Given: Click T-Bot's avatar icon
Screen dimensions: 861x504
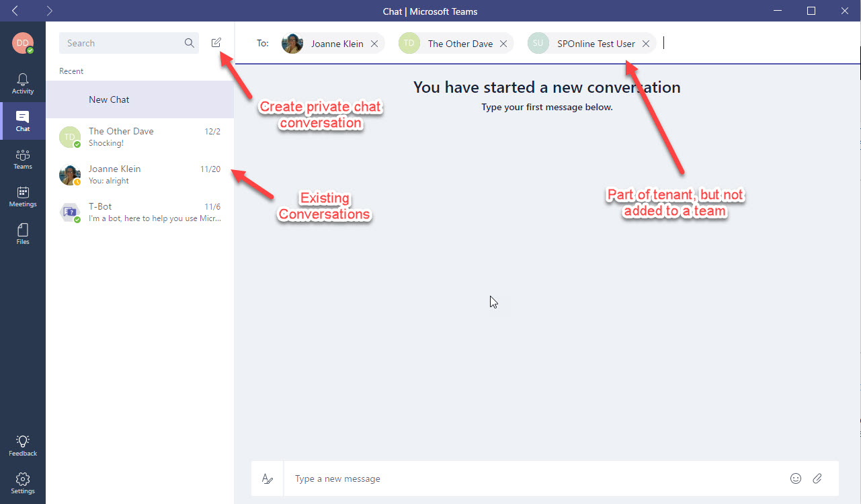Looking at the screenshot, I should tap(70, 212).
